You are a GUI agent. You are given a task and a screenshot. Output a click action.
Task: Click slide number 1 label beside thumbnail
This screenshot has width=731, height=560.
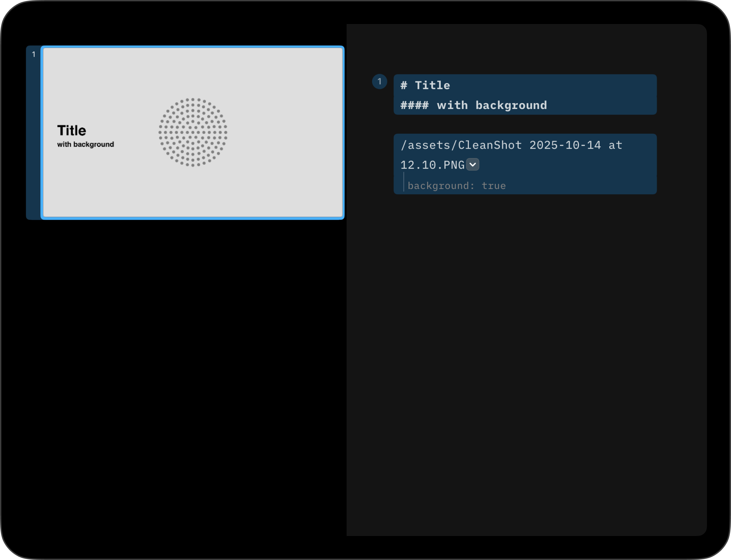click(34, 54)
